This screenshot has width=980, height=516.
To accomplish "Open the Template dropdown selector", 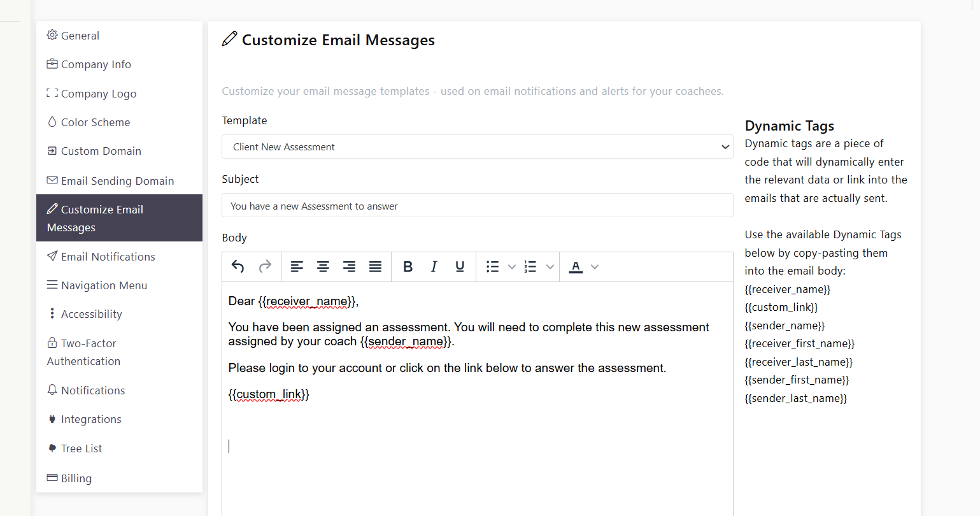I will [477, 147].
